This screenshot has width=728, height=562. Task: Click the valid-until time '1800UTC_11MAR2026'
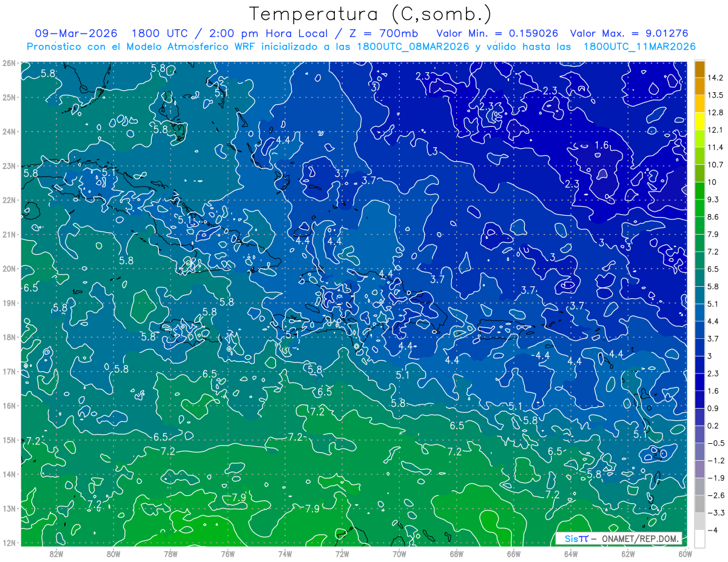tap(639, 47)
